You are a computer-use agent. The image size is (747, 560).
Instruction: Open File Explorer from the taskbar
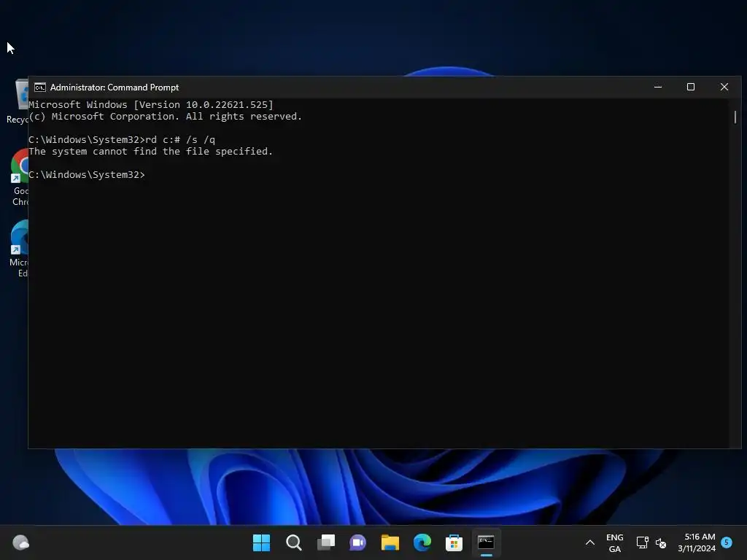390,542
